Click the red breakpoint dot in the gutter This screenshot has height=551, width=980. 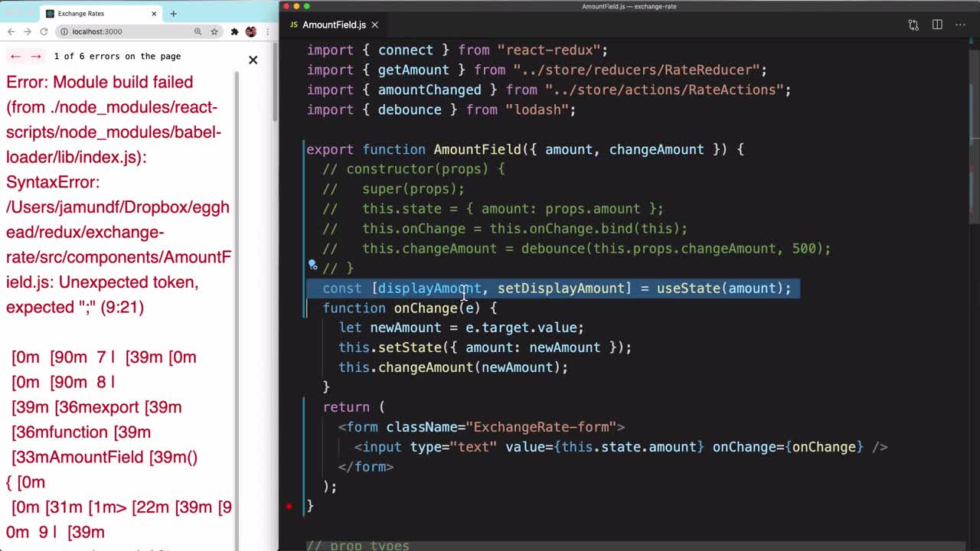pos(289,506)
